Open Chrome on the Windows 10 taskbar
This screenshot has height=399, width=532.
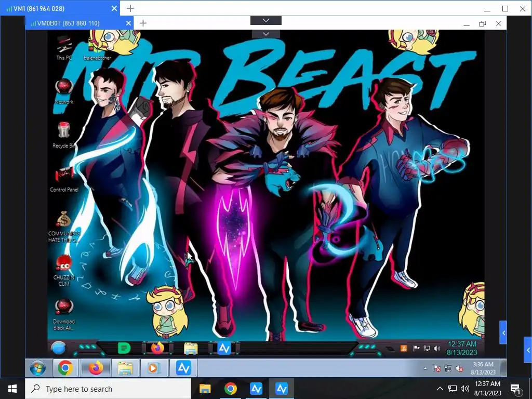point(230,389)
